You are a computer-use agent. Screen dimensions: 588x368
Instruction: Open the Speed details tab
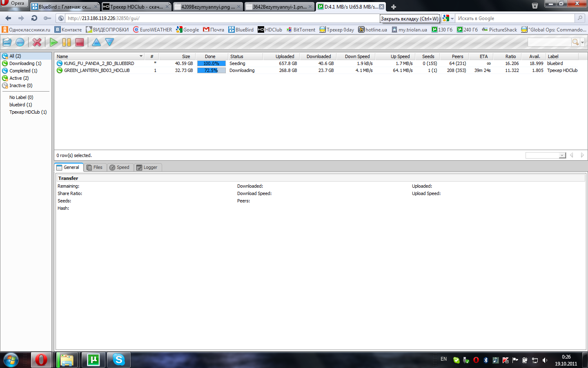120,167
